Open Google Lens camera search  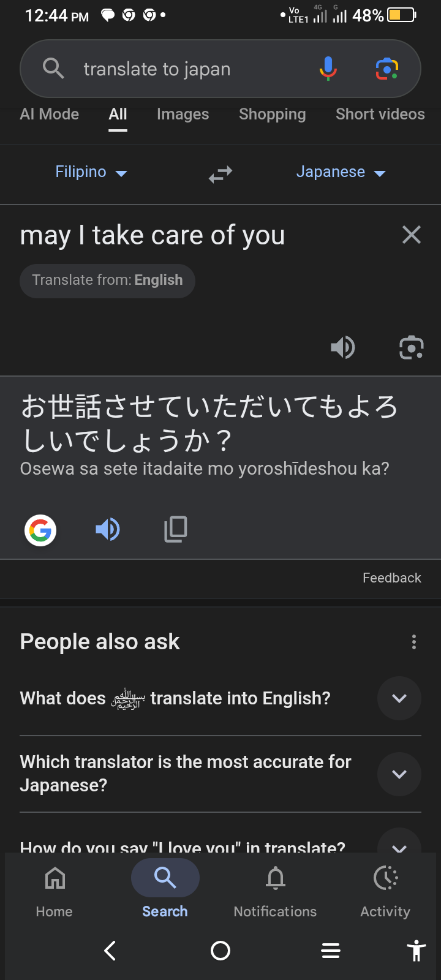[x=386, y=69]
